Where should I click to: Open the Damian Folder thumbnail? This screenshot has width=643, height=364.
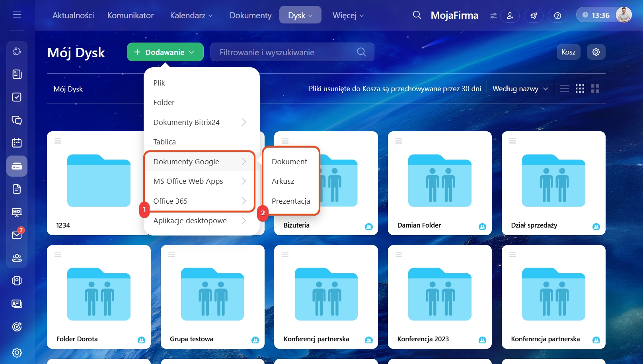coord(440,181)
